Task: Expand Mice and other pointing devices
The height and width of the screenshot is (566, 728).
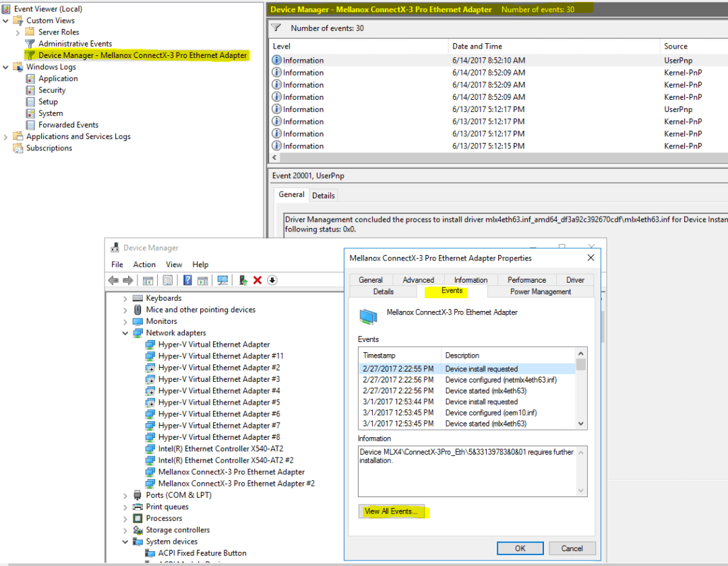Action: point(125,310)
